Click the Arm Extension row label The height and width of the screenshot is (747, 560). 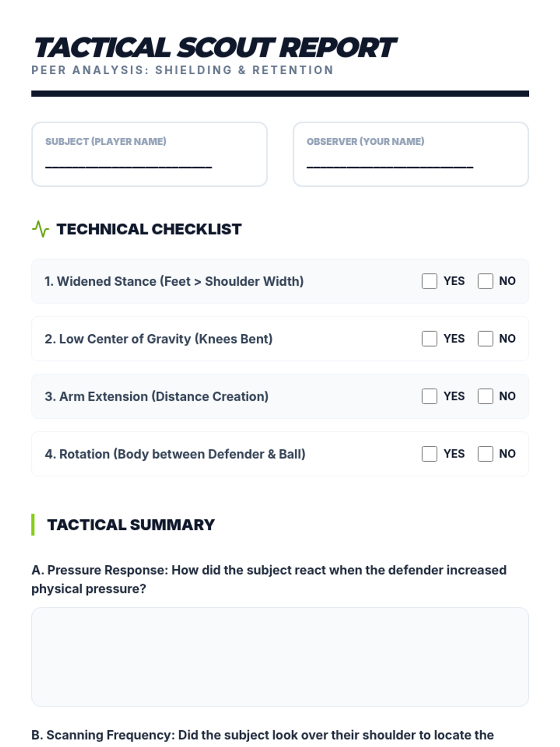click(x=157, y=396)
